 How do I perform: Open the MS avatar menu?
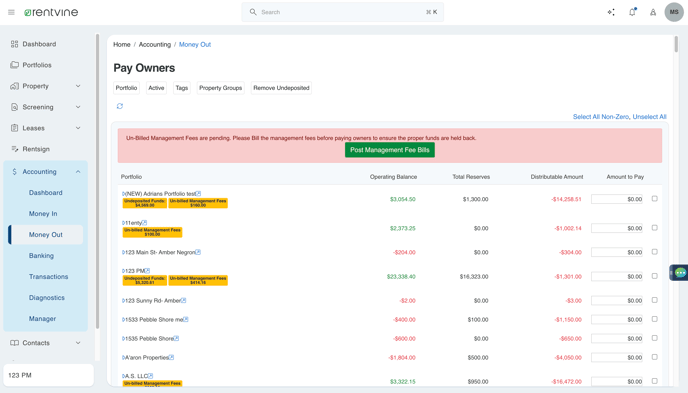point(674,12)
